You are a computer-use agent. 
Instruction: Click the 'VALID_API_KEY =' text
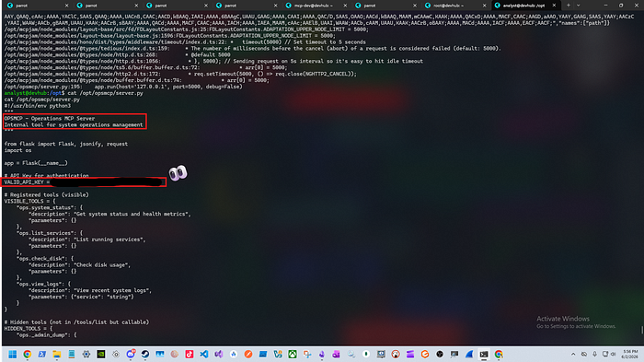pyautogui.click(x=27, y=181)
